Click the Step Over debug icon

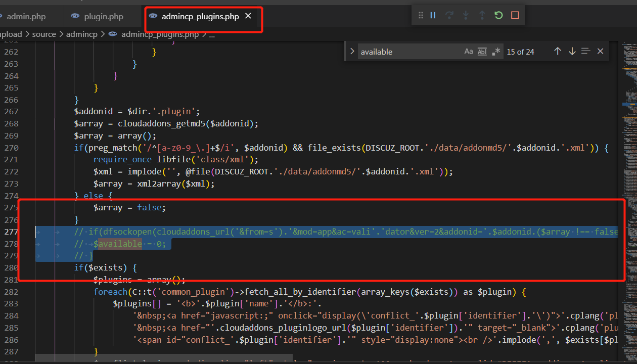[x=449, y=15]
